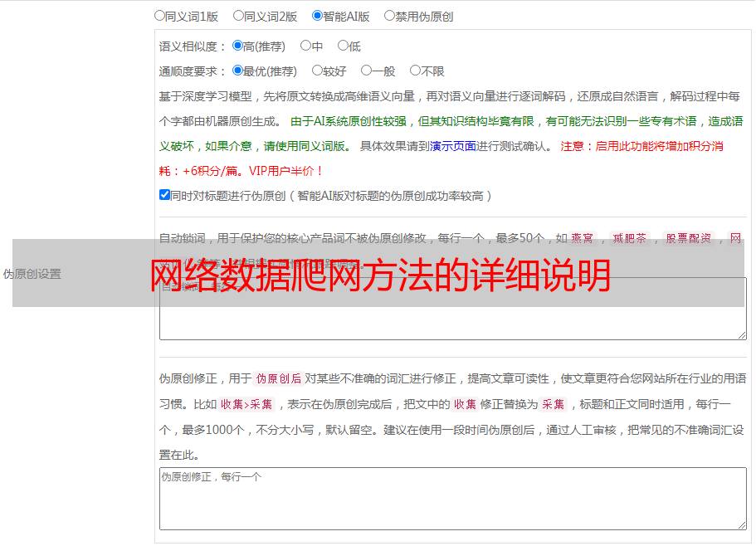756x546 pixels.
Task: Open the 演示页面 link
Action: [x=453, y=146]
